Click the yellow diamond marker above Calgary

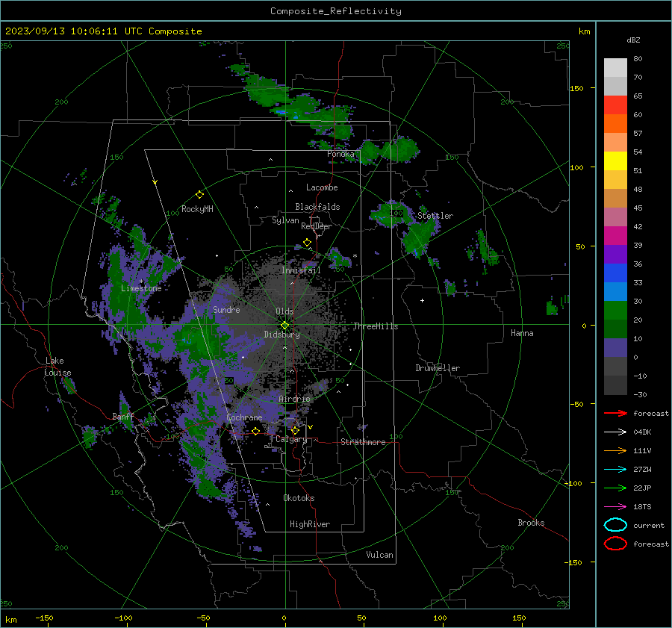tap(295, 430)
